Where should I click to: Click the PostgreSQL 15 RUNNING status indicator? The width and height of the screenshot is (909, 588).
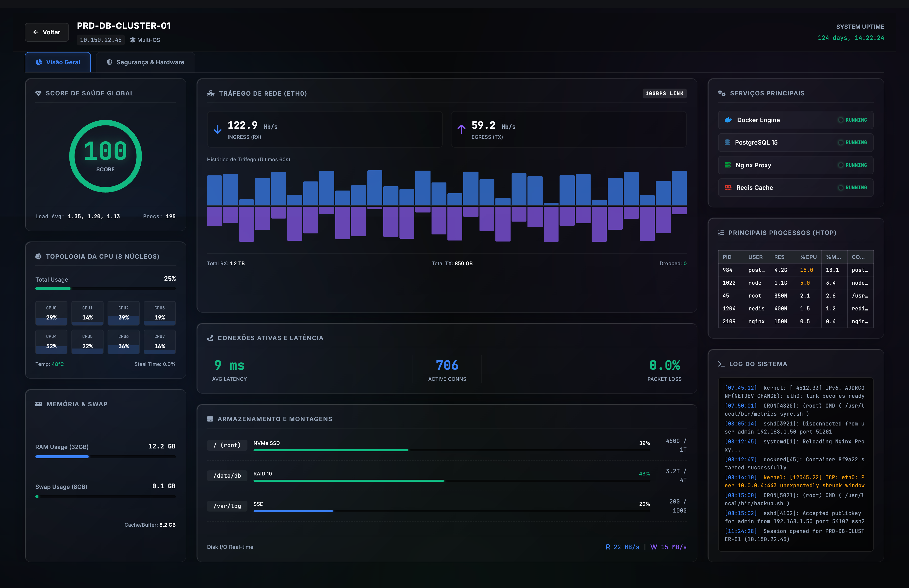[x=852, y=142]
